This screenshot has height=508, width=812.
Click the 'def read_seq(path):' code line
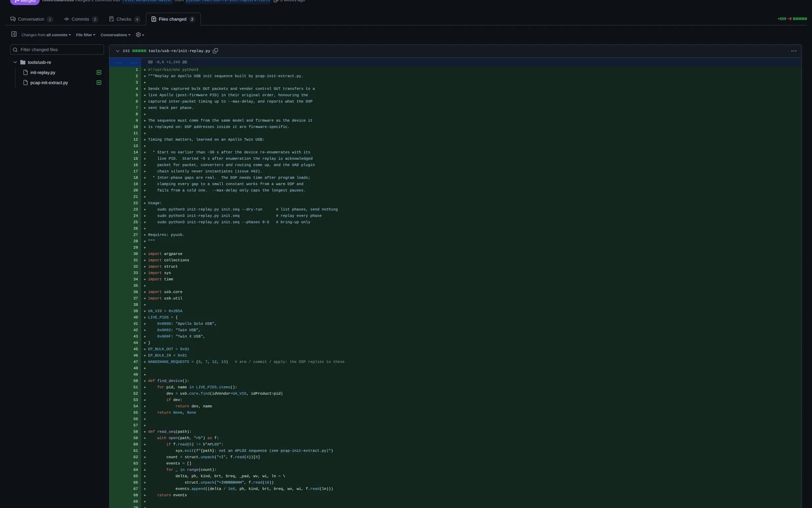click(170, 432)
